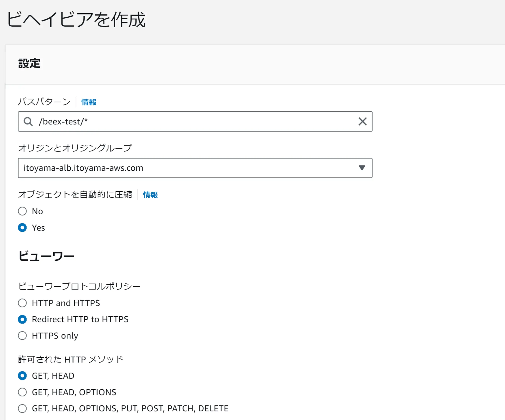Select Yes for automatic object compression
The height and width of the screenshot is (420, 505).
point(22,228)
